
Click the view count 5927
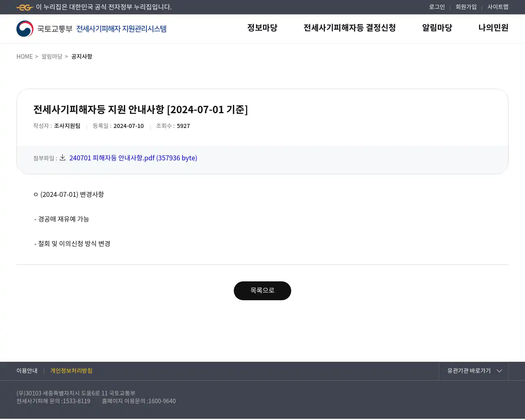tap(183, 126)
